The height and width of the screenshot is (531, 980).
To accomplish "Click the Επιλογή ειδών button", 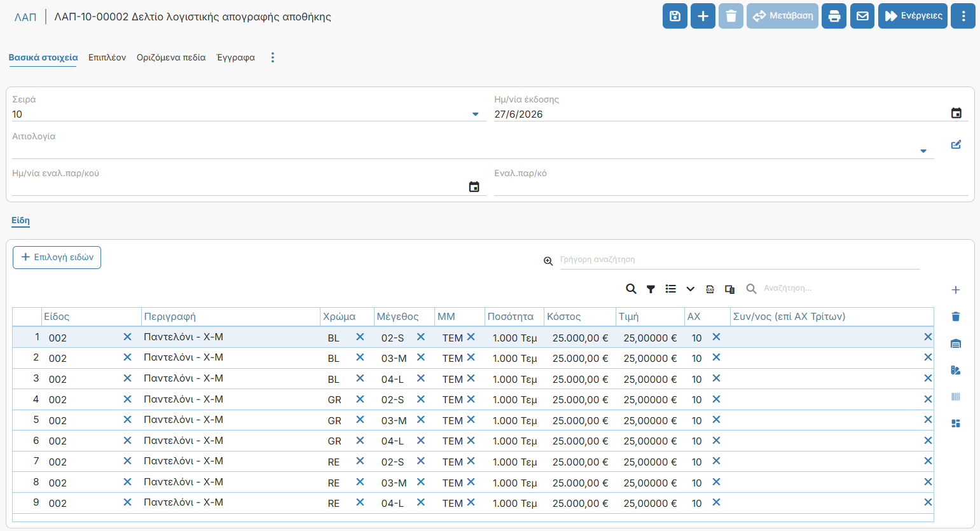I will coord(57,258).
